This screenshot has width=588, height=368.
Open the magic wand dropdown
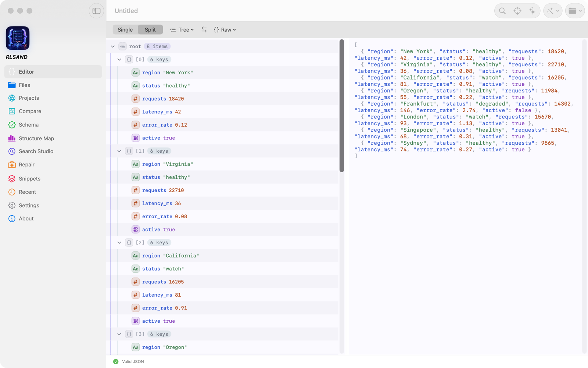(x=553, y=11)
